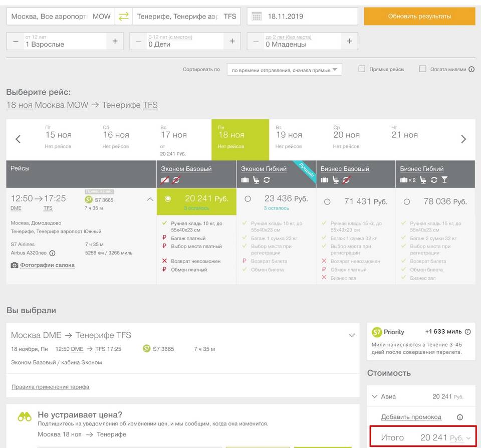Open the calendar icon for departure date
This screenshot has height=448, width=481.
click(257, 17)
